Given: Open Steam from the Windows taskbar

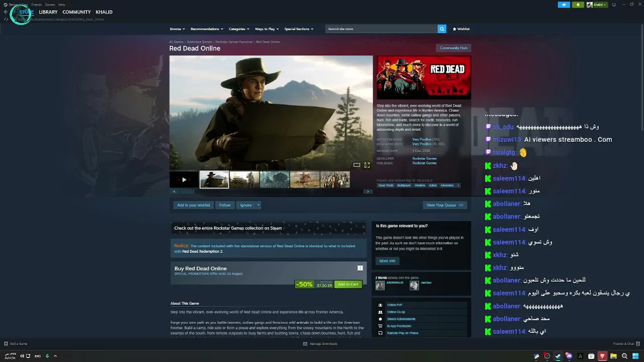Looking at the screenshot, I should coord(558,356).
